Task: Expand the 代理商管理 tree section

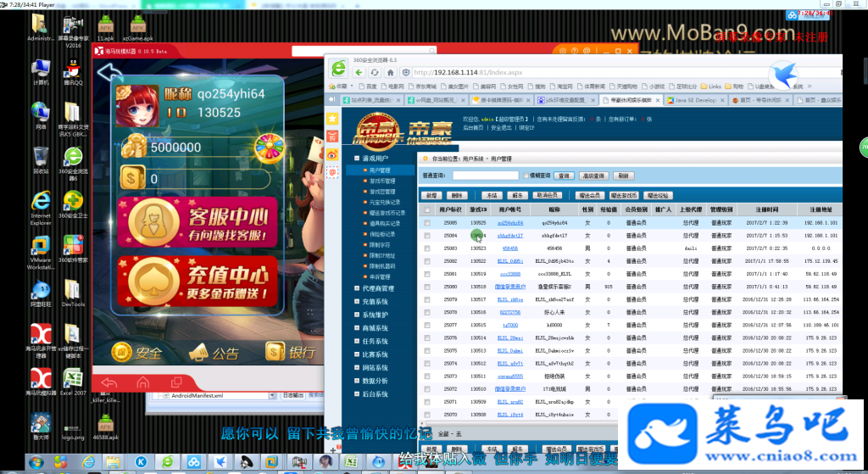Action: pos(357,288)
